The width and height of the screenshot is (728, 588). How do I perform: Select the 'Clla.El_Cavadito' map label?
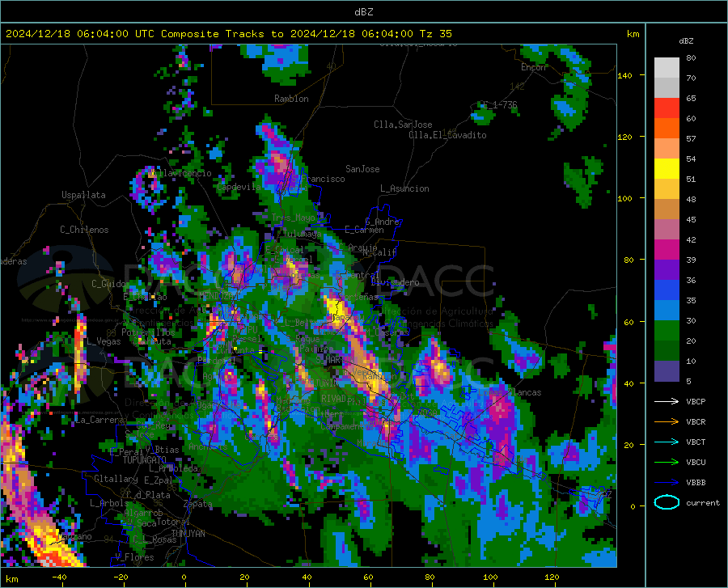pos(447,135)
